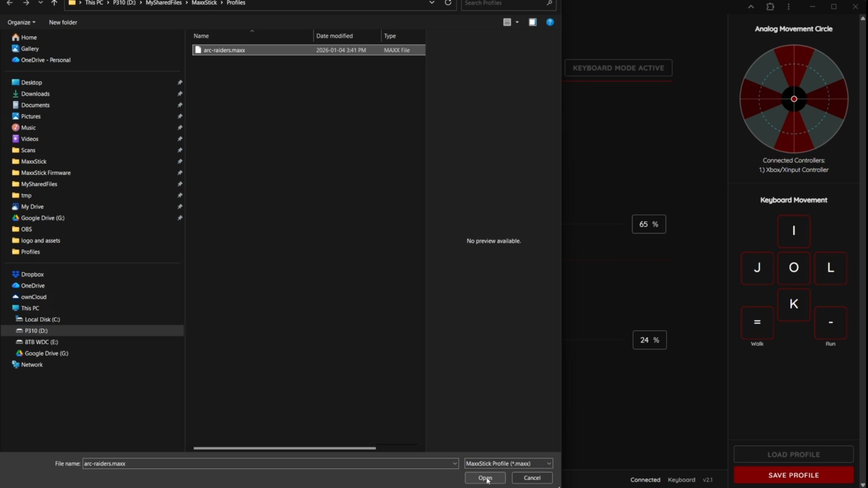Viewport: 868px width, 488px height.
Task: Click the - Run key binding
Action: pyautogui.click(x=830, y=323)
